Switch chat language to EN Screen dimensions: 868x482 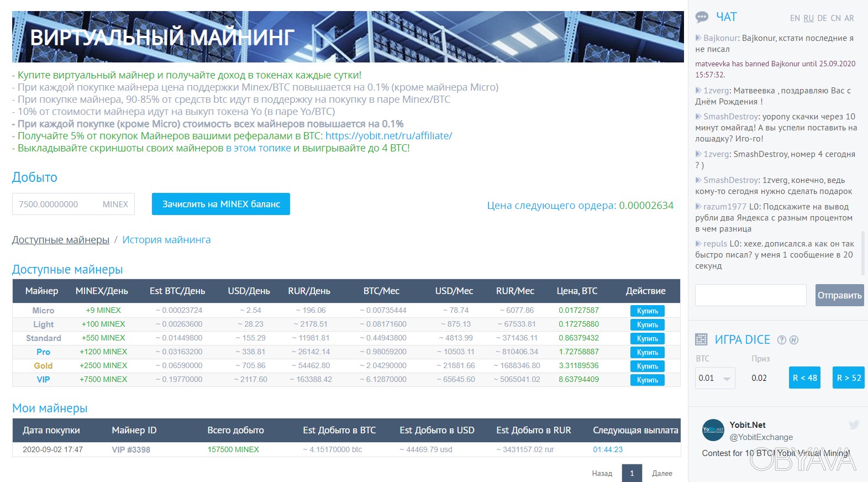tap(795, 18)
